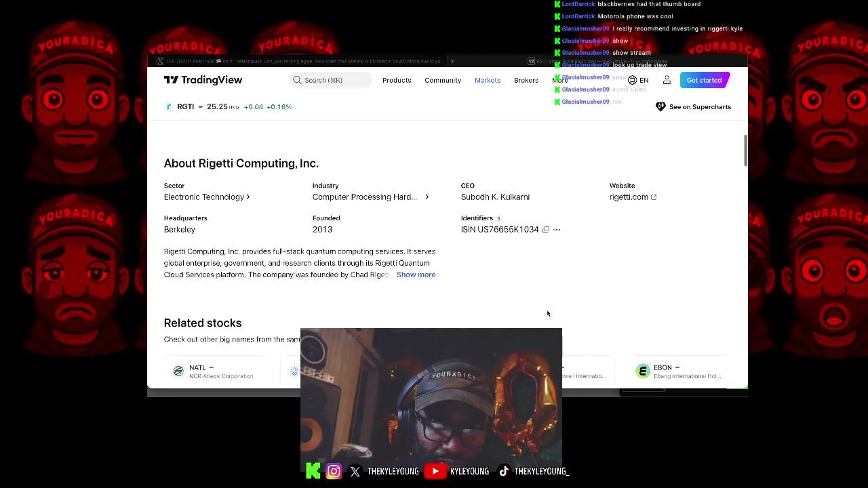Click external link icon beside rigetti.com

[654, 197]
